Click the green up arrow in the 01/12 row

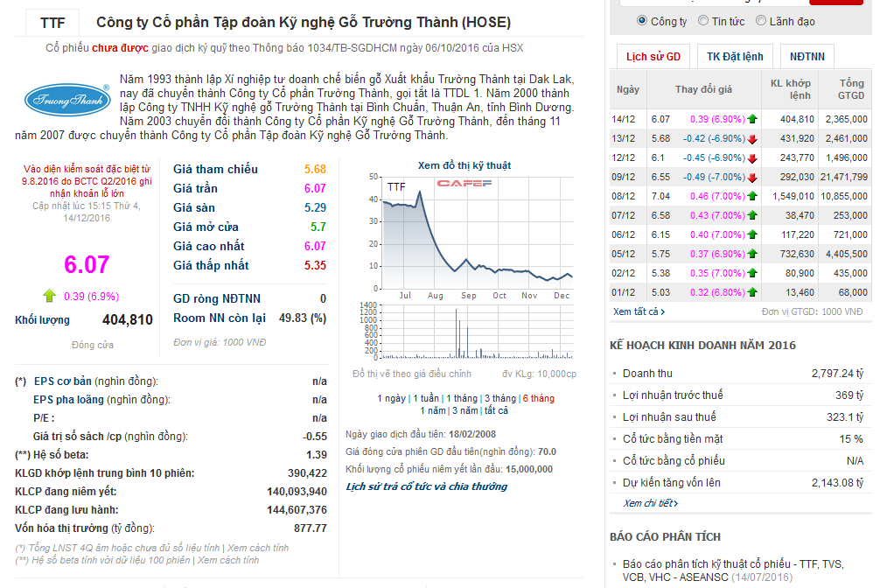[x=752, y=292]
